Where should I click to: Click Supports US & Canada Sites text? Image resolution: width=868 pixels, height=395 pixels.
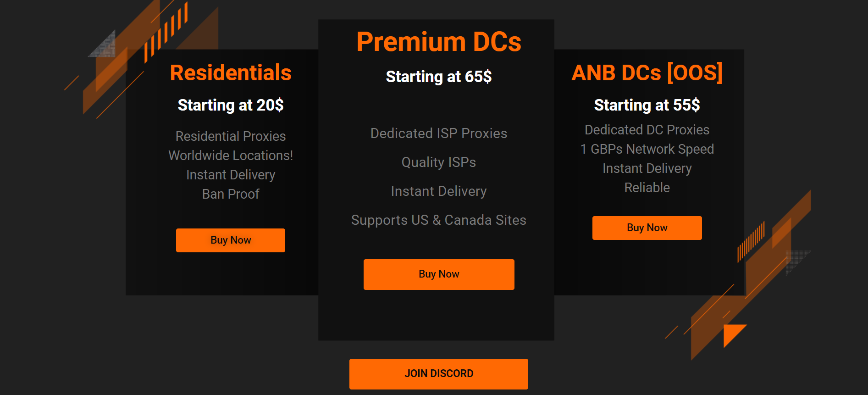pos(438,220)
